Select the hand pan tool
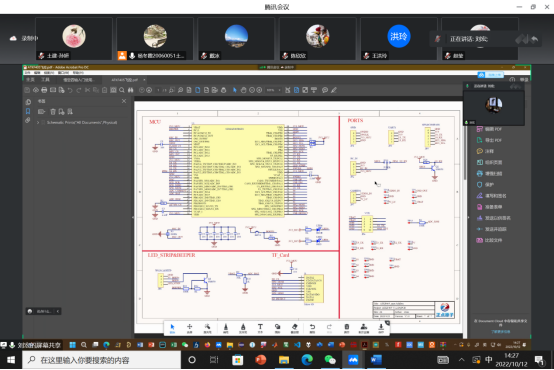The height and width of the screenshot is (370, 554). (243, 90)
